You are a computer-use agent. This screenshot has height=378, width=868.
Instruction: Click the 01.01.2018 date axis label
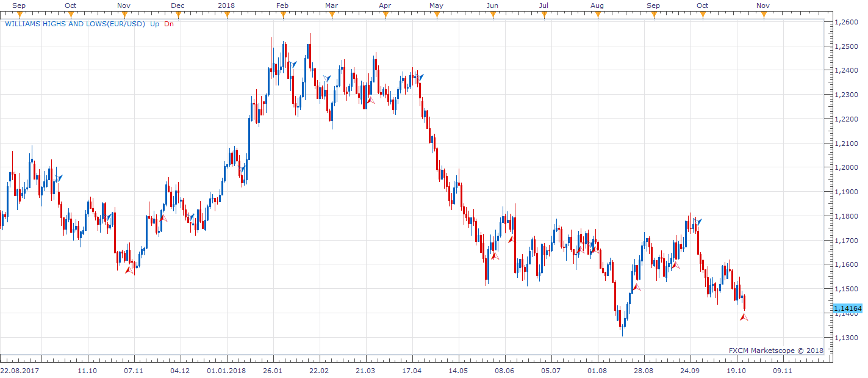[x=226, y=371]
